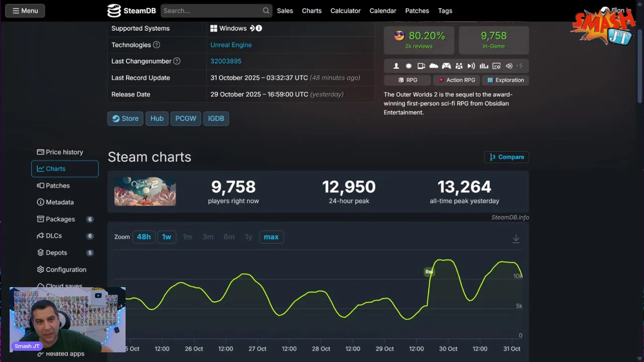Image resolution: width=644 pixels, height=362 pixels.
Task: Open the Depots sidebar tab
Action: [x=64, y=253]
